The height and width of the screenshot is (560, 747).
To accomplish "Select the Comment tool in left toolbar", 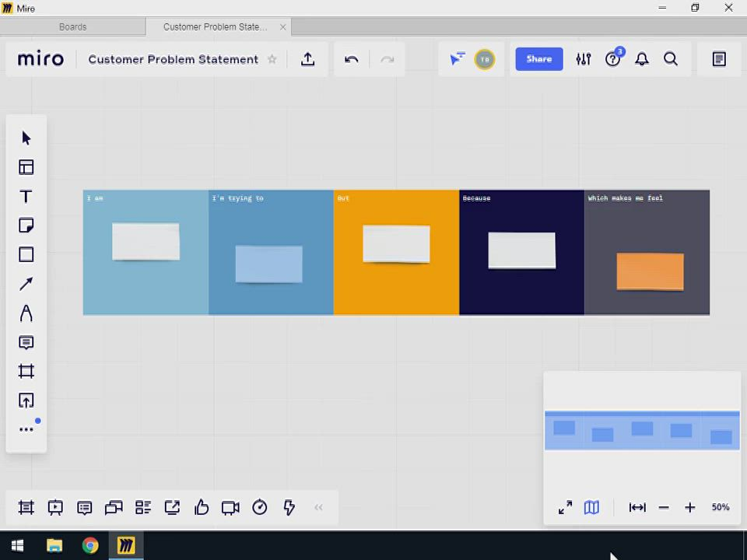I will pos(26,342).
